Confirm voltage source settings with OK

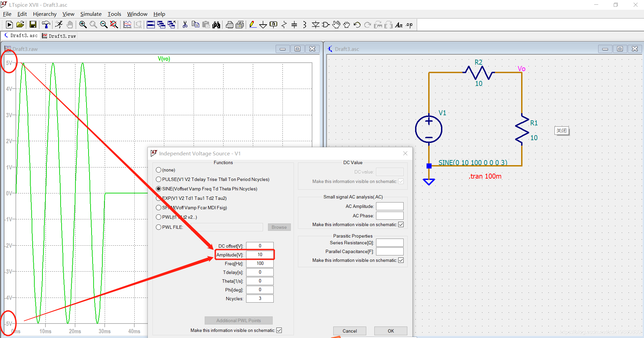point(391,331)
